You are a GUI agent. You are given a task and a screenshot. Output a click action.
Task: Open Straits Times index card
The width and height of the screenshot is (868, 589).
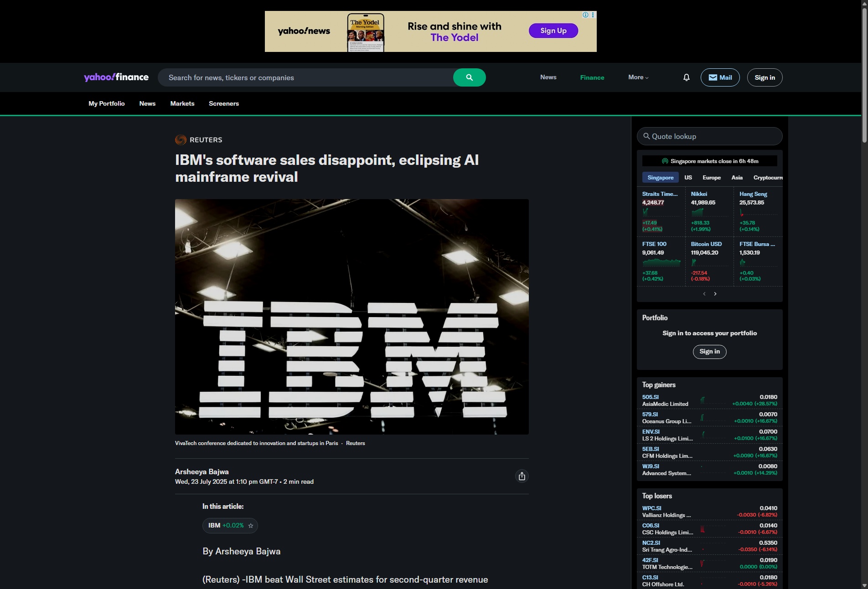click(661, 211)
